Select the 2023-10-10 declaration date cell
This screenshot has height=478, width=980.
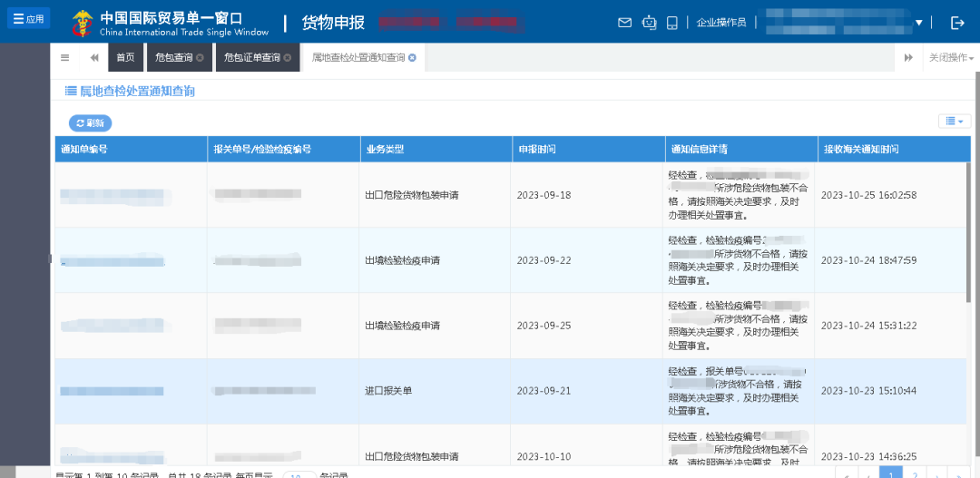(544, 456)
